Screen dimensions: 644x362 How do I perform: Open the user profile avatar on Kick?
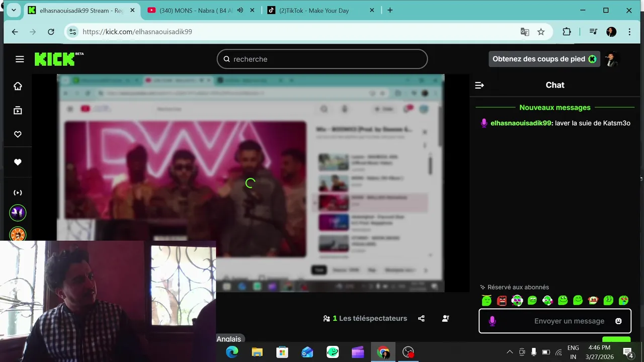(x=611, y=59)
